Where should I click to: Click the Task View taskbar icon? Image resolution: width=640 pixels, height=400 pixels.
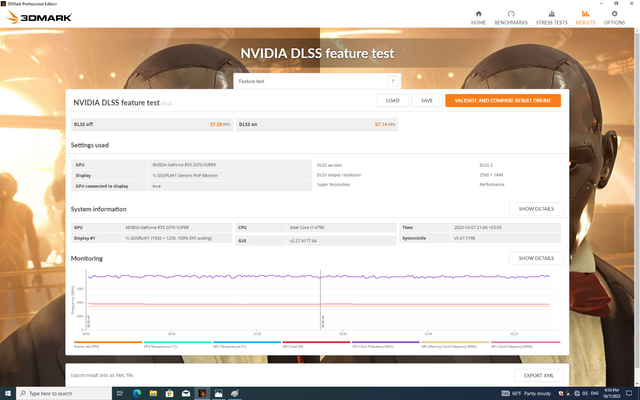point(117,393)
